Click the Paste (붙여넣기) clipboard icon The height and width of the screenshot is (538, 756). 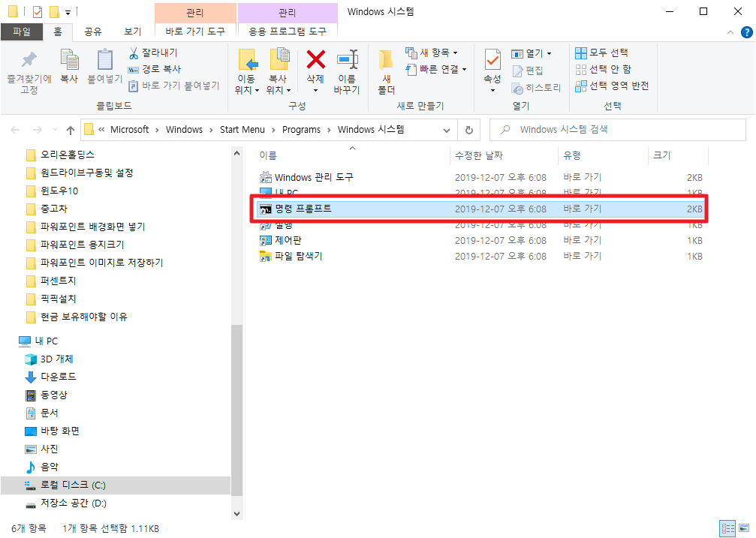(x=104, y=60)
